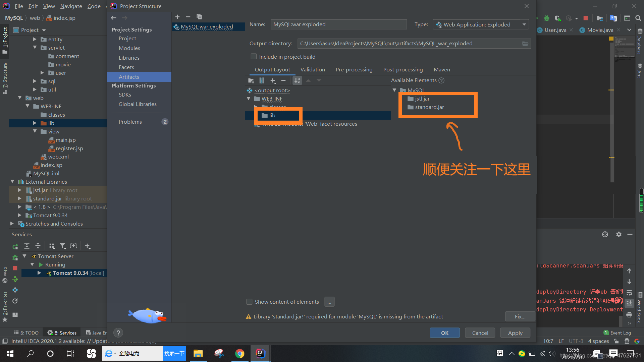Open the Navigate menu
The image size is (644, 362).
coord(71,6)
